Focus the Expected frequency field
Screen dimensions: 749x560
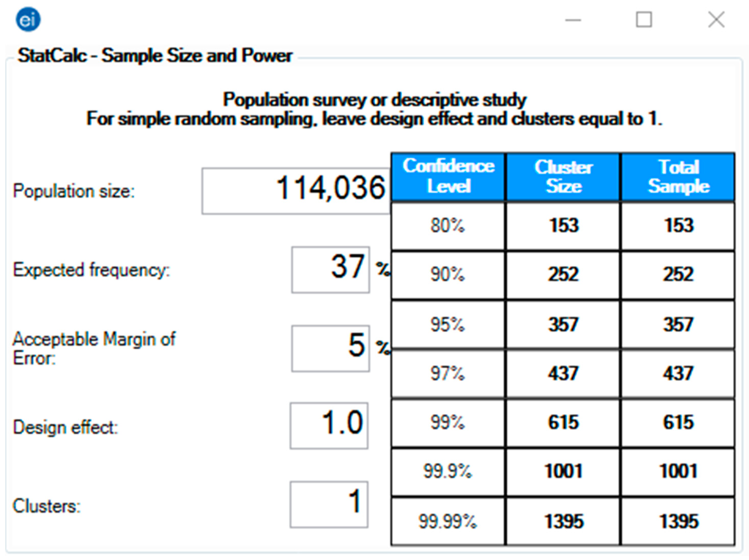point(330,270)
